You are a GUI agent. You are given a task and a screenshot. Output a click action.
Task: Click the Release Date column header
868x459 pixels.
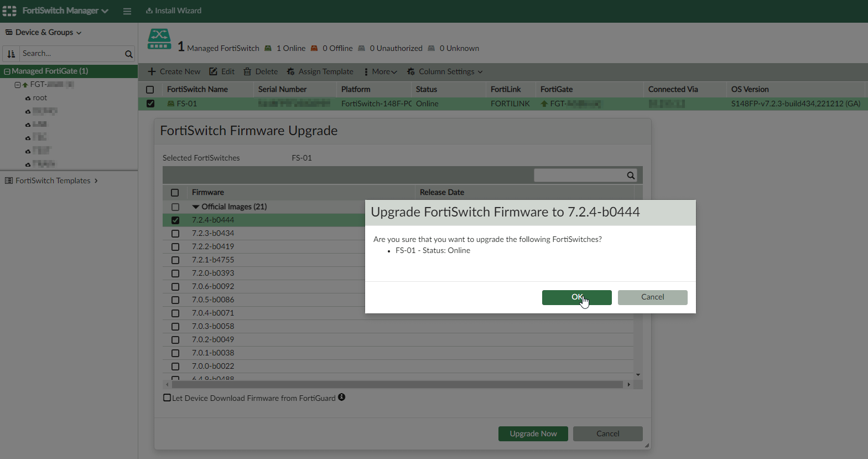coord(441,192)
